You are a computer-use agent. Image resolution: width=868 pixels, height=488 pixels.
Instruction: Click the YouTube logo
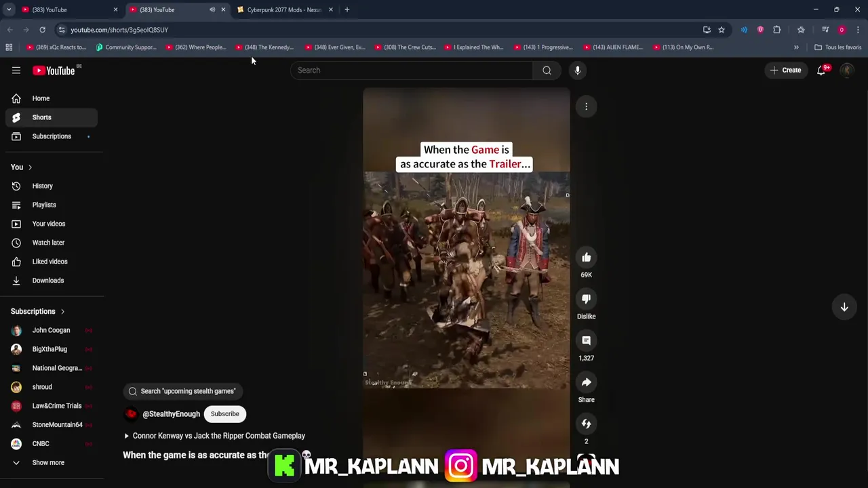(54, 70)
